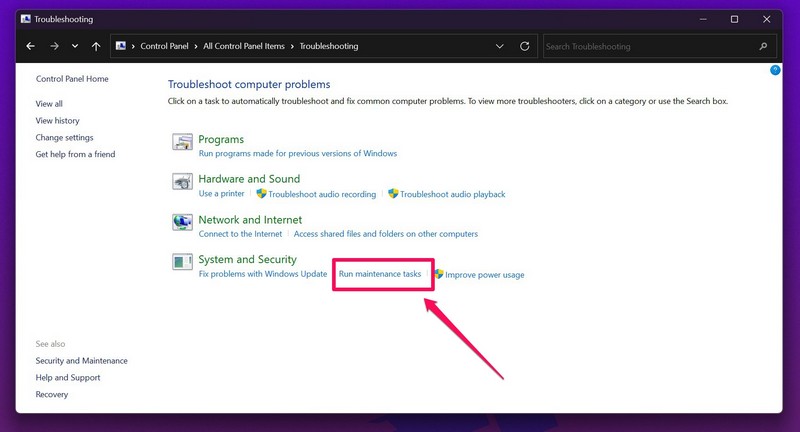Open Troubleshoot audio recording
Screen dimensions: 800x432
[x=322, y=194]
